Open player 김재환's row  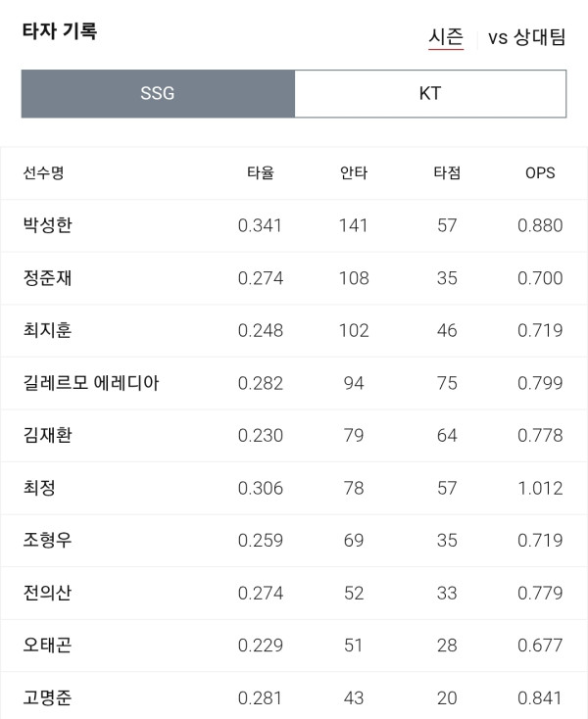[x=294, y=436]
